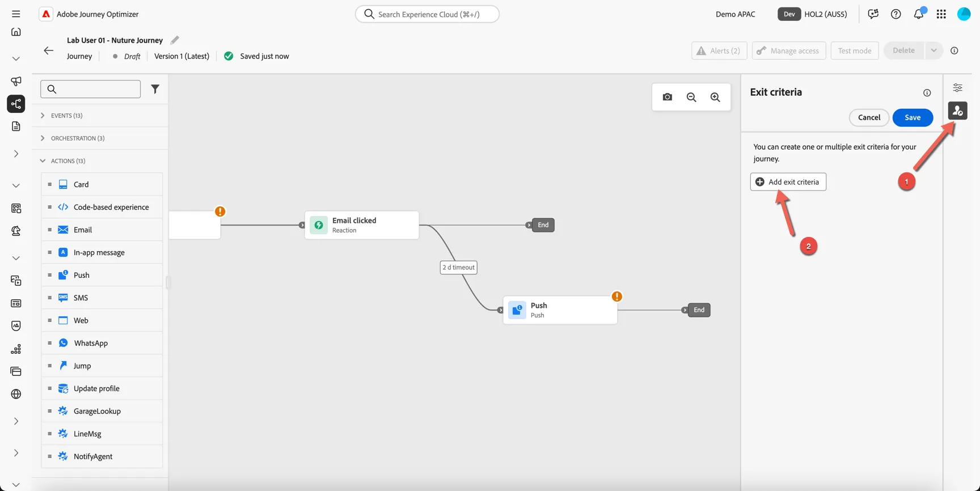
Task: Select the Jump action in palette
Action: [x=102, y=366]
